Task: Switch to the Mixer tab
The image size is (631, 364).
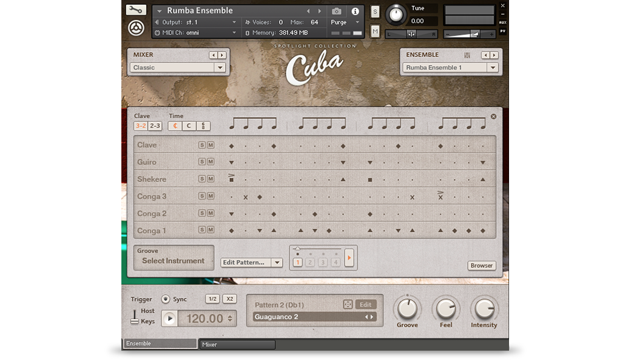Action: tap(237, 345)
